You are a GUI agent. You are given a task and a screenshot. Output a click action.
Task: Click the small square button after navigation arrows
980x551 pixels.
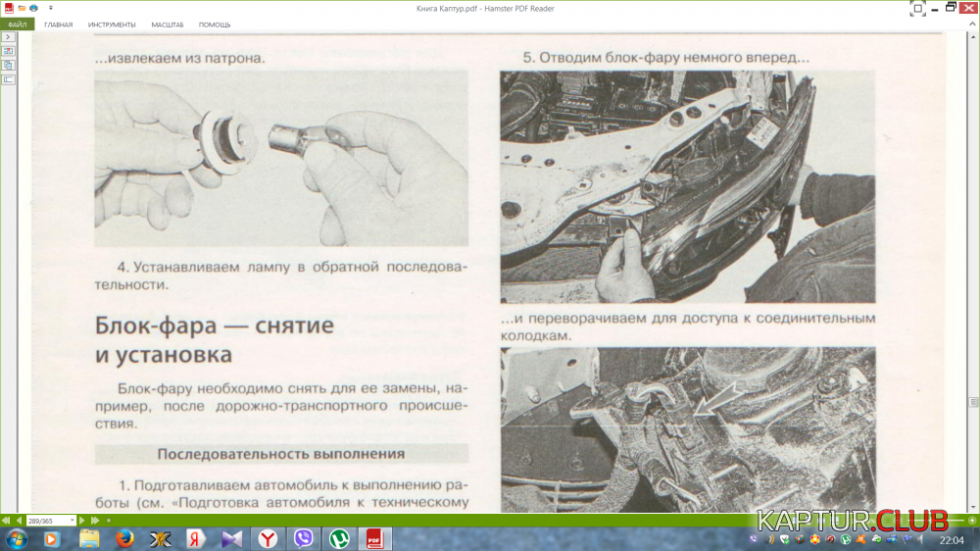109,521
